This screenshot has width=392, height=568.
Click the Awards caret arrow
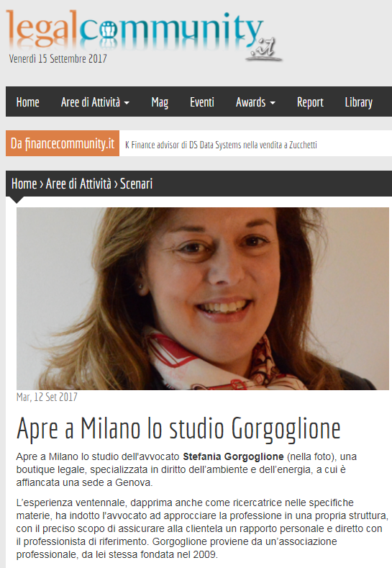coord(273,103)
